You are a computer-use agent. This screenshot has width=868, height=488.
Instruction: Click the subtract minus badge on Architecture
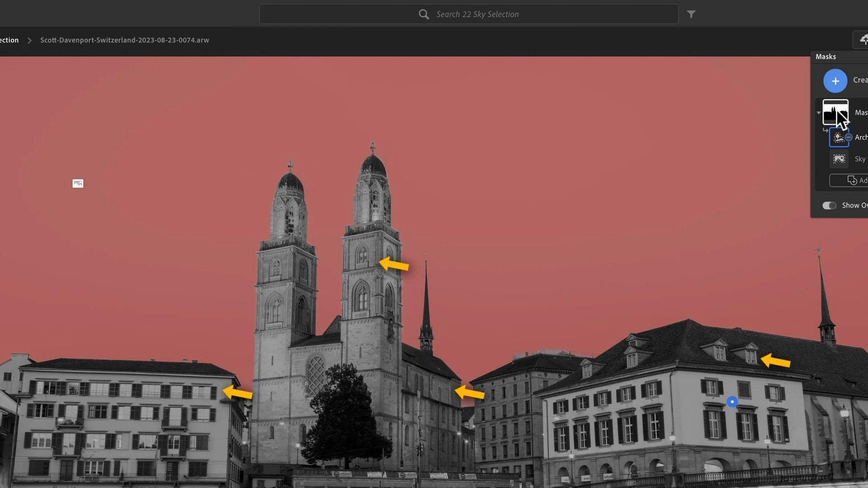(849, 137)
